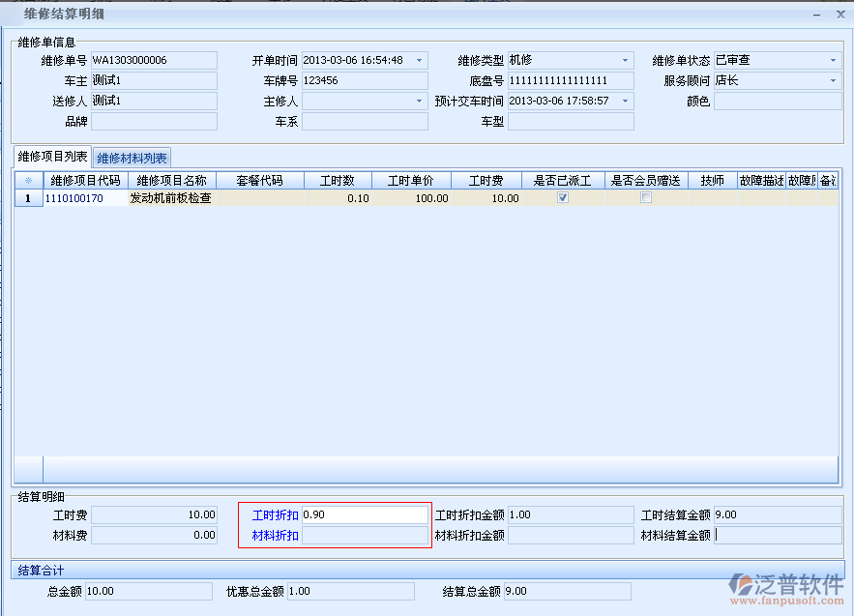The image size is (854, 616).
Task: Click the dropdown chevron in the title bar
Action: point(817,15)
